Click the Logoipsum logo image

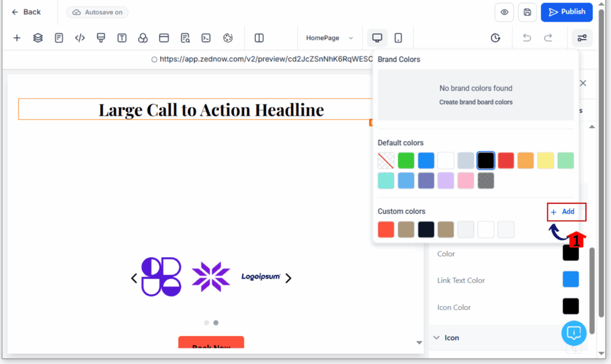pos(261,276)
